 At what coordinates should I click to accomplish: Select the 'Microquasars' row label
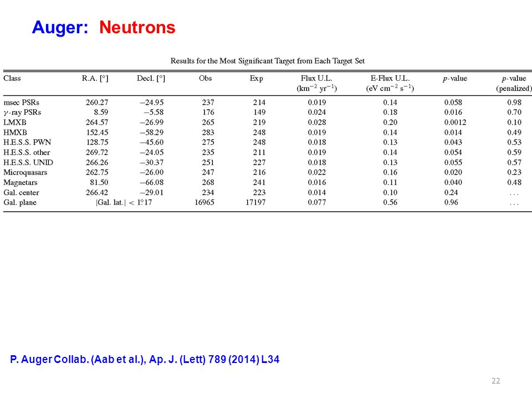tap(25, 173)
